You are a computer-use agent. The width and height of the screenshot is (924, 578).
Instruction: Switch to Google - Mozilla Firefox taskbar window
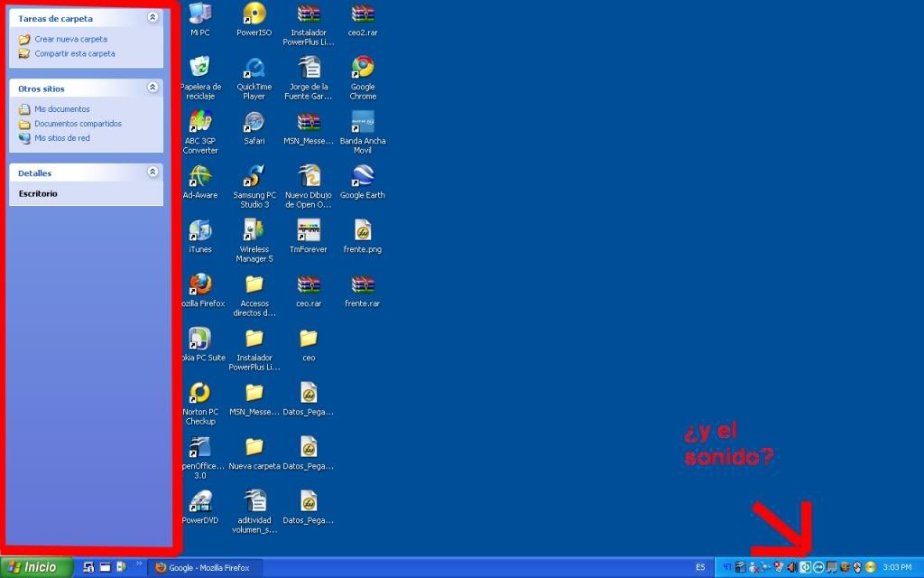206,567
